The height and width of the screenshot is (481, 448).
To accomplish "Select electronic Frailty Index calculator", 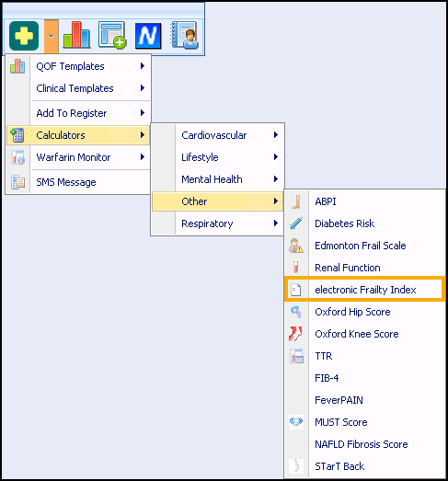I will click(364, 289).
